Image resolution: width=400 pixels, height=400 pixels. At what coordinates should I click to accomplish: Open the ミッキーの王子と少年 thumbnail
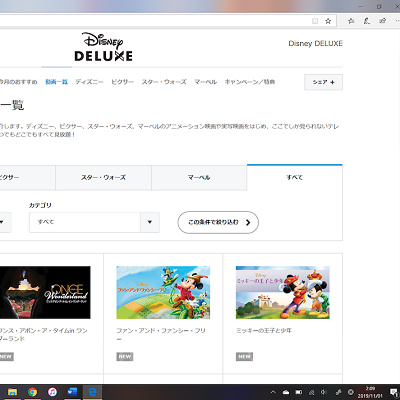coord(283,292)
